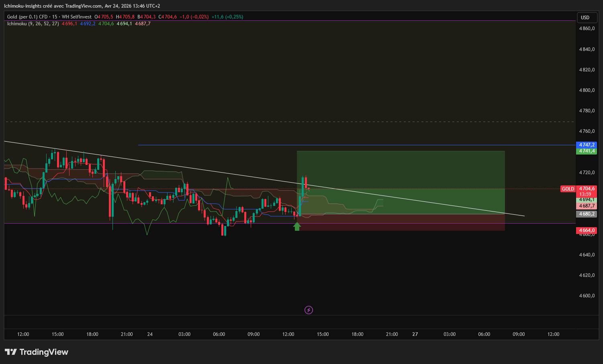Select the green up-arrow entry marker

[297, 226]
